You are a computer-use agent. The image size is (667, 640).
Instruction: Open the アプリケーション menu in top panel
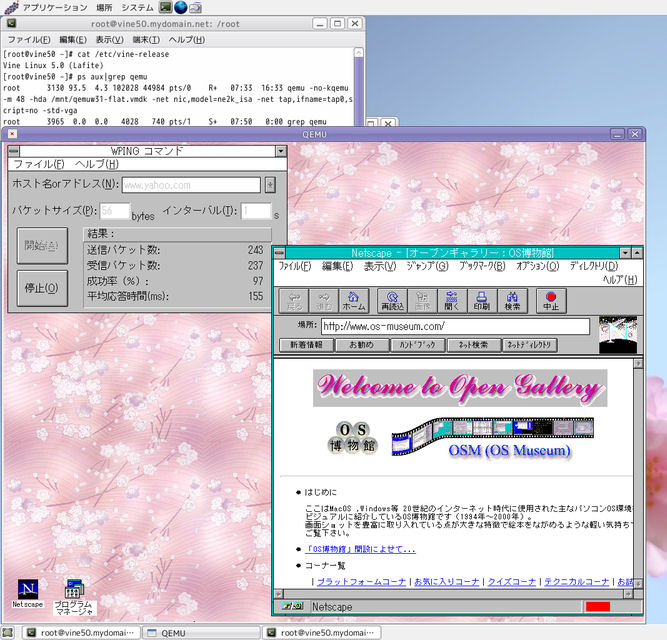point(55,8)
